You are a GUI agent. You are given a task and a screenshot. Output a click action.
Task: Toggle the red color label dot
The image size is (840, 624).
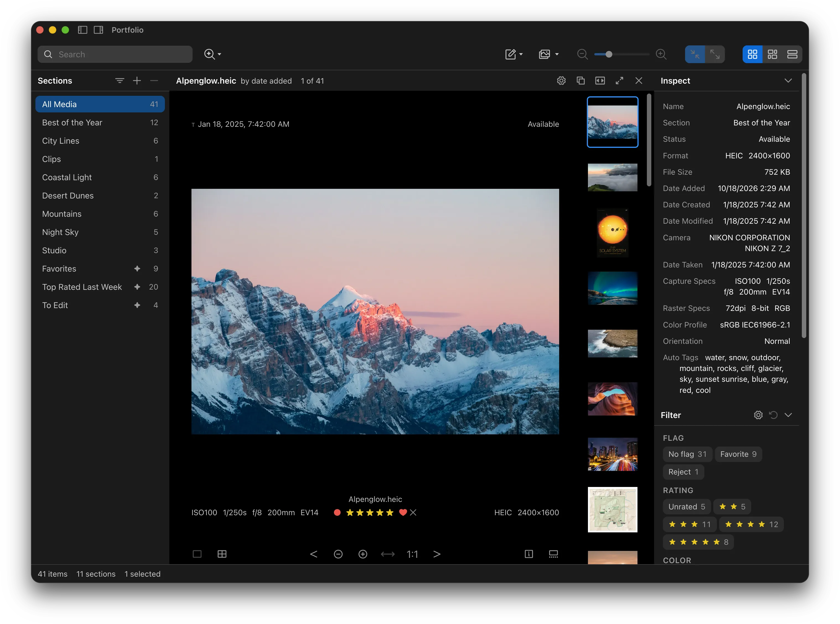pyautogui.click(x=337, y=512)
